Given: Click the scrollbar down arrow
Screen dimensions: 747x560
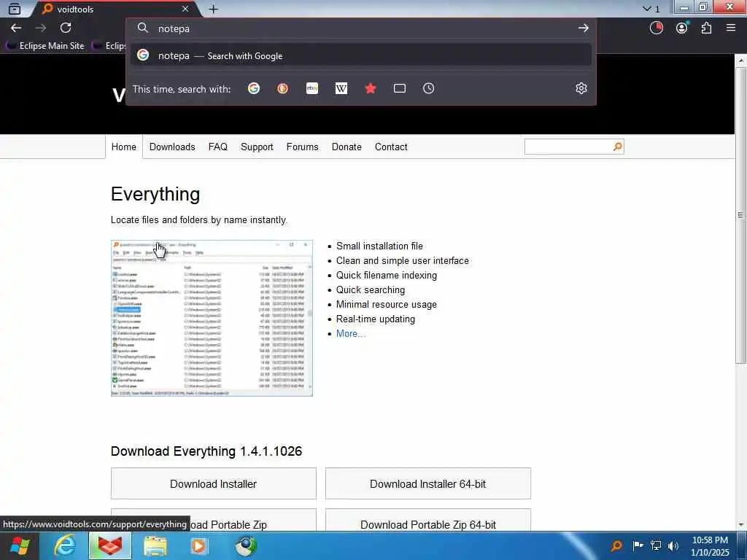Looking at the screenshot, I should [x=741, y=525].
